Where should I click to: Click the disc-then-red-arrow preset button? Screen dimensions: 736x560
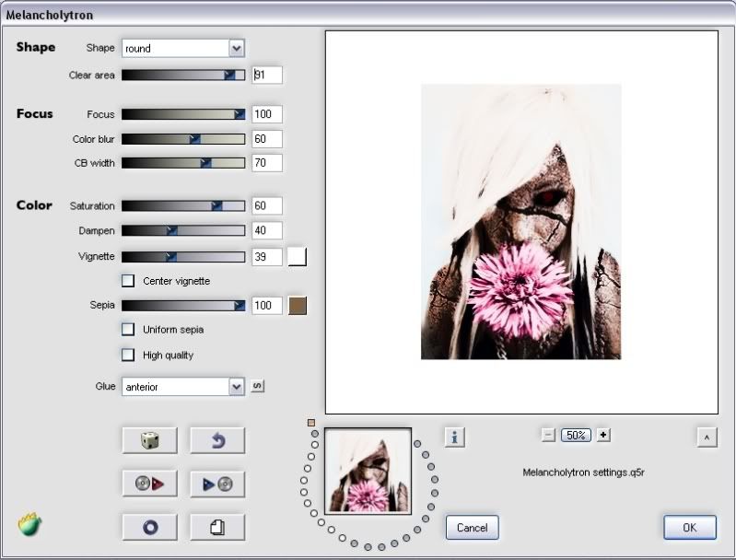tap(150, 484)
